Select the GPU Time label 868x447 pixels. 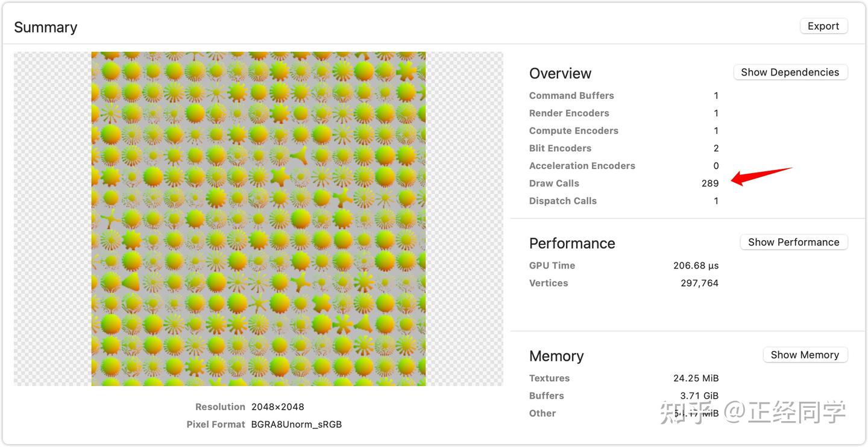[x=552, y=265]
